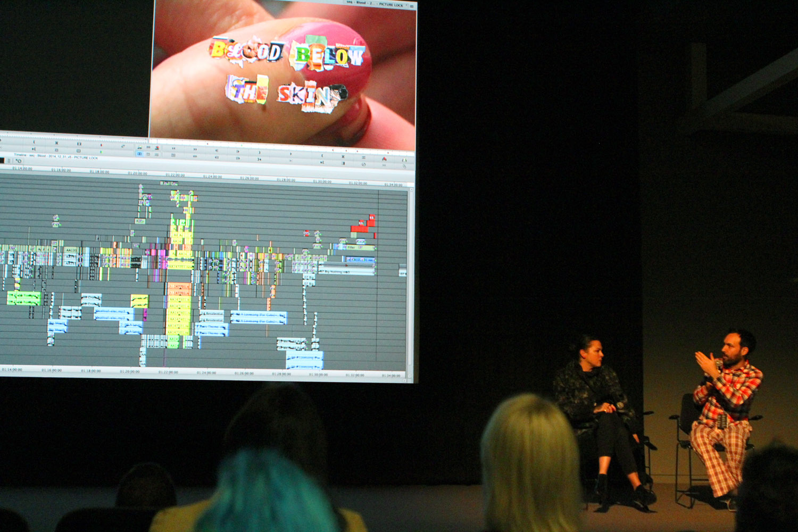Step forward one frame in viewer

238,151
